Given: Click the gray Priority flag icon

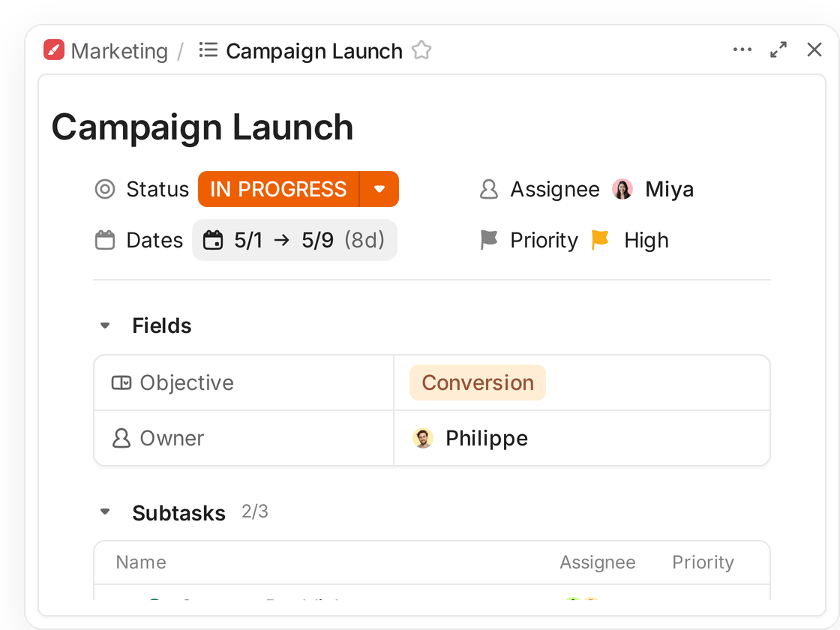Looking at the screenshot, I should click(x=488, y=239).
